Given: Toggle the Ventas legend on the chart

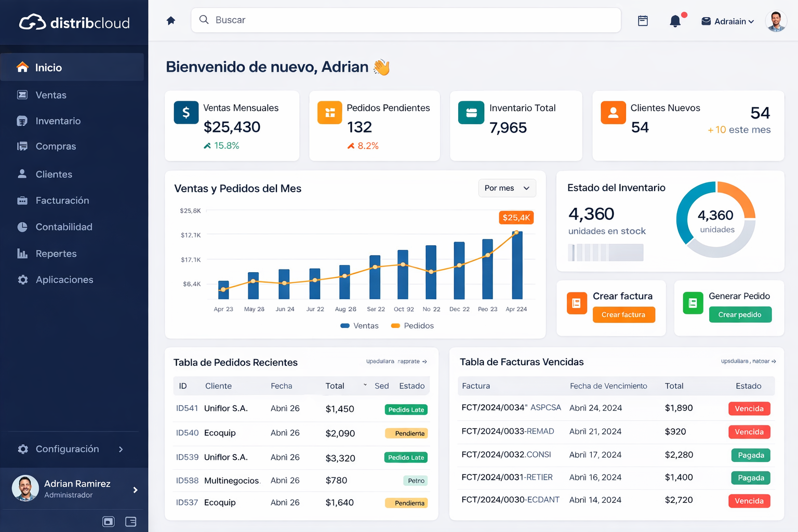Looking at the screenshot, I should (359, 326).
